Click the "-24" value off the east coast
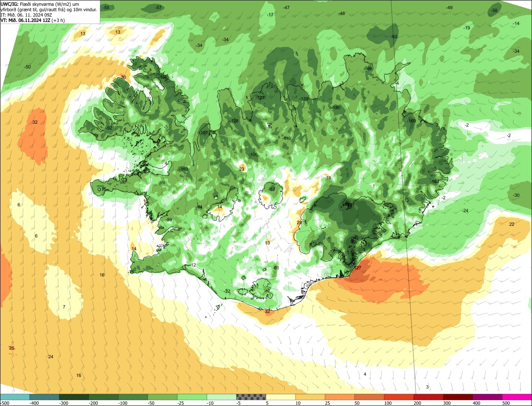532x406 pixels. pyautogui.click(x=465, y=210)
